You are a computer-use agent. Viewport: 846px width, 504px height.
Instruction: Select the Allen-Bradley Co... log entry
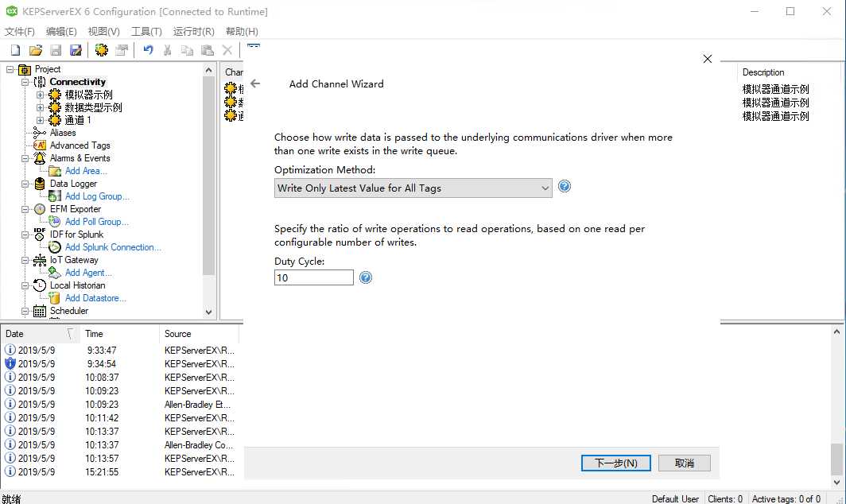point(120,444)
